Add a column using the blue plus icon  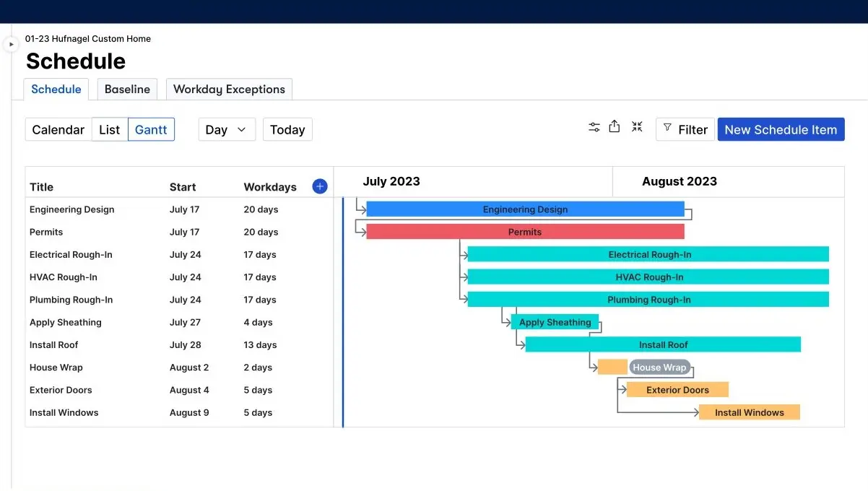319,186
